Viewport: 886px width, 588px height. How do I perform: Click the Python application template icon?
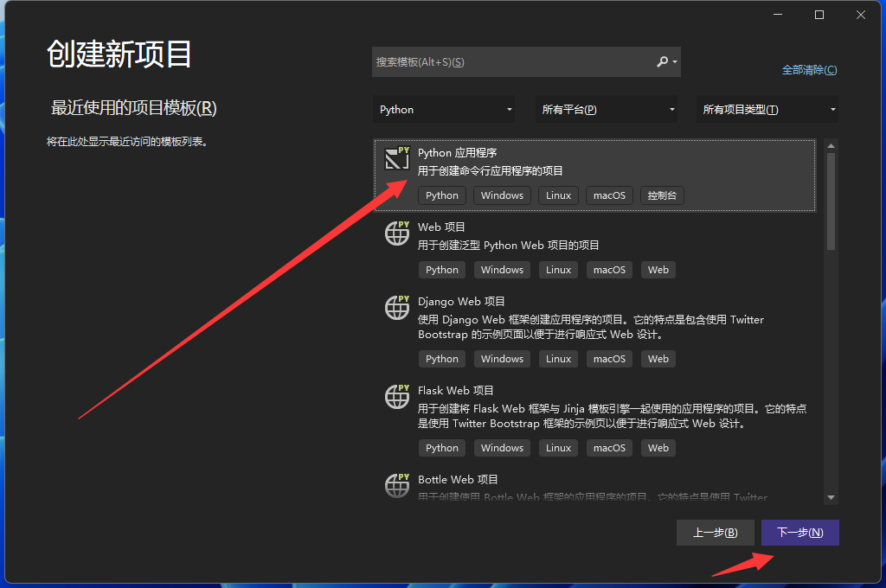tap(396, 159)
